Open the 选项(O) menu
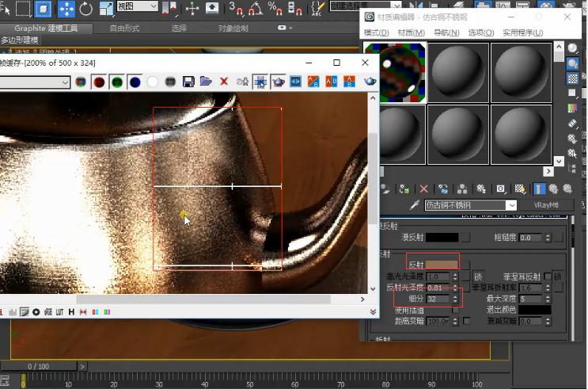588x389 pixels. click(x=481, y=32)
